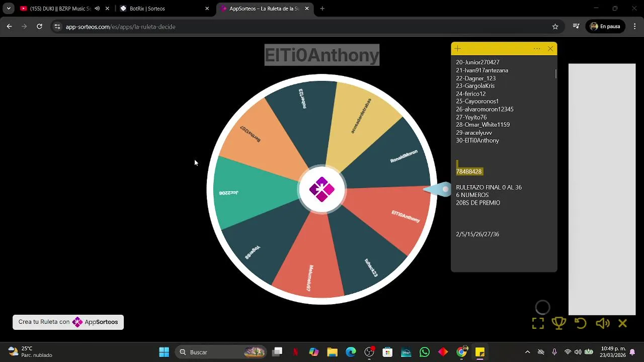The width and height of the screenshot is (644, 362).
Task: Close the roulette with the yellow X
Action: 623,323
